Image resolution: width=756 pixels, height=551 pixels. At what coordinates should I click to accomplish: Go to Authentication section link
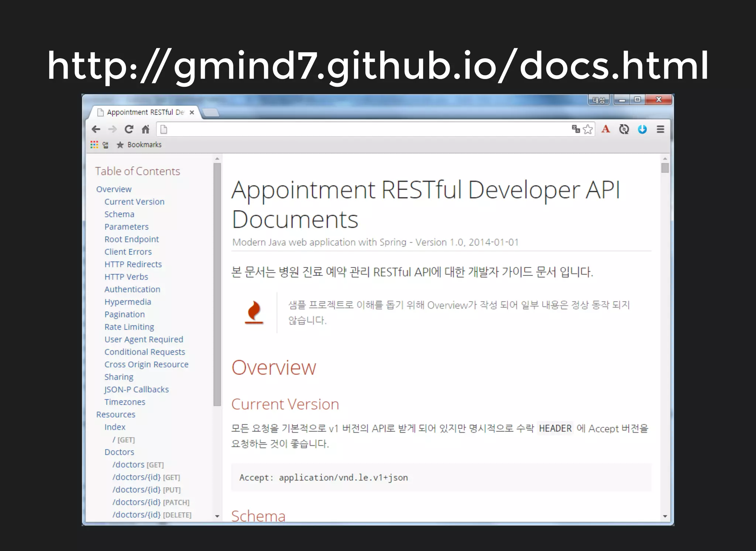click(x=133, y=290)
